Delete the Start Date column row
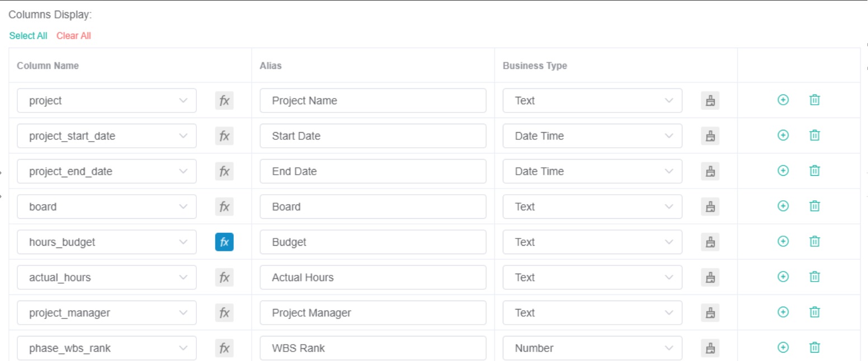This screenshot has width=868, height=361. pyautogui.click(x=814, y=135)
